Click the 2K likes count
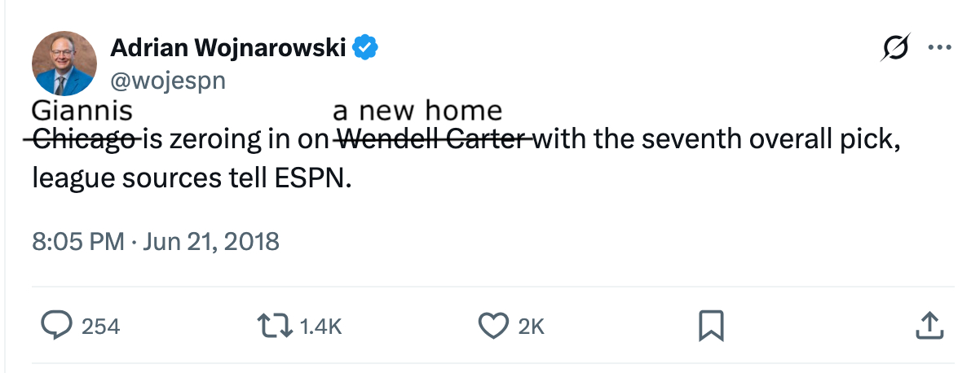 pyautogui.click(x=532, y=327)
